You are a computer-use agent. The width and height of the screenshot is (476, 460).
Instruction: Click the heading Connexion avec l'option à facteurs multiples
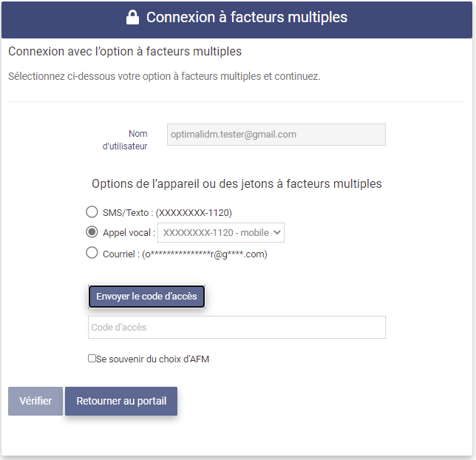(x=125, y=51)
